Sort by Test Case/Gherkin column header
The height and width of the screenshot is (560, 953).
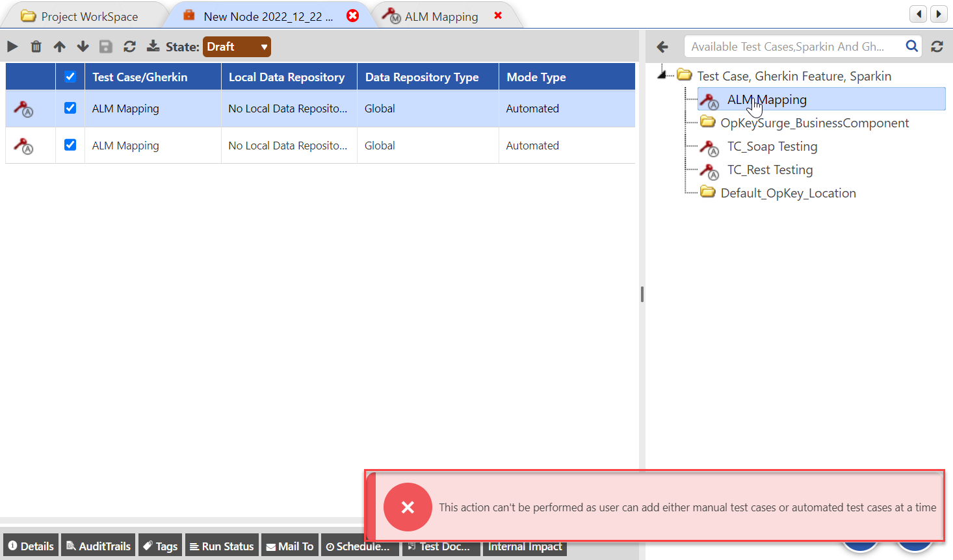[153, 77]
